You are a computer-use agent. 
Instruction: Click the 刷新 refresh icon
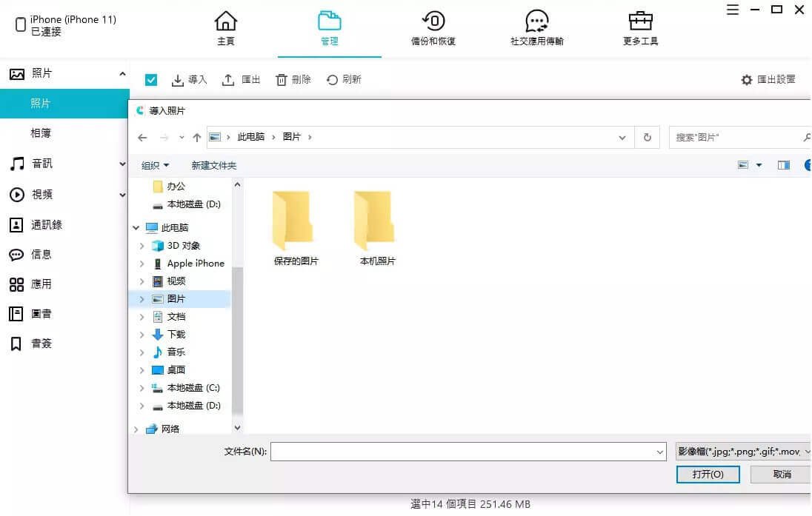(333, 80)
